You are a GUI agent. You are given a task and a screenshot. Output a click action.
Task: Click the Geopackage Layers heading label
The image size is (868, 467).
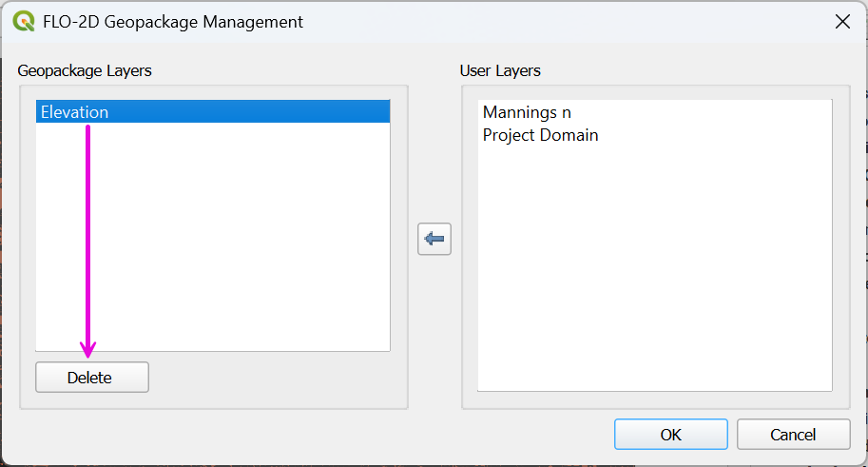[85, 70]
